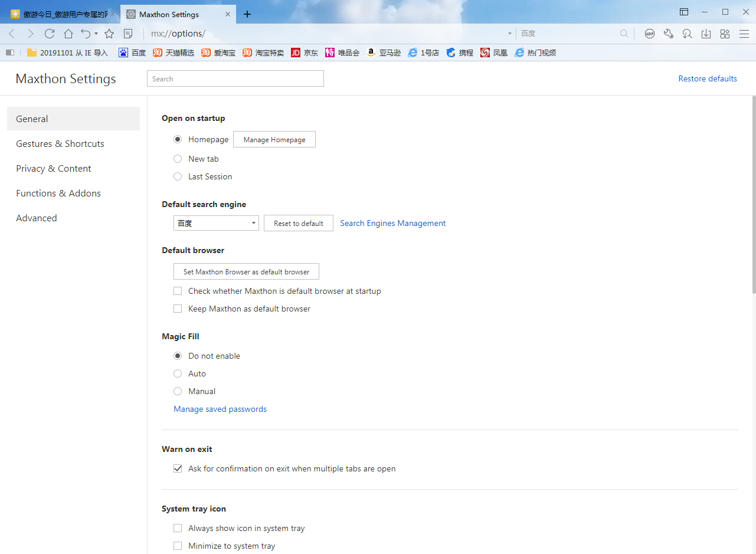Viewport: 756px width, 554px height.
Task: Go back to the previous page
Action: coord(12,34)
